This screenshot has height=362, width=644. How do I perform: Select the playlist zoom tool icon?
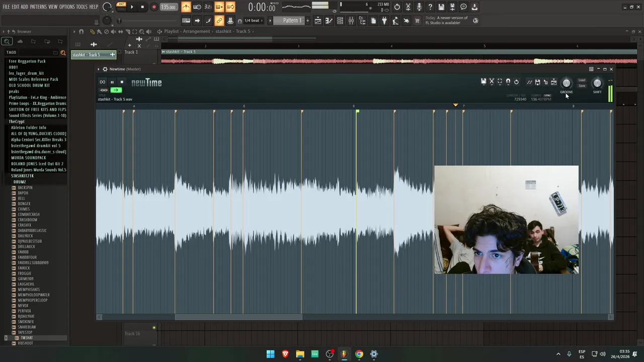141,32
